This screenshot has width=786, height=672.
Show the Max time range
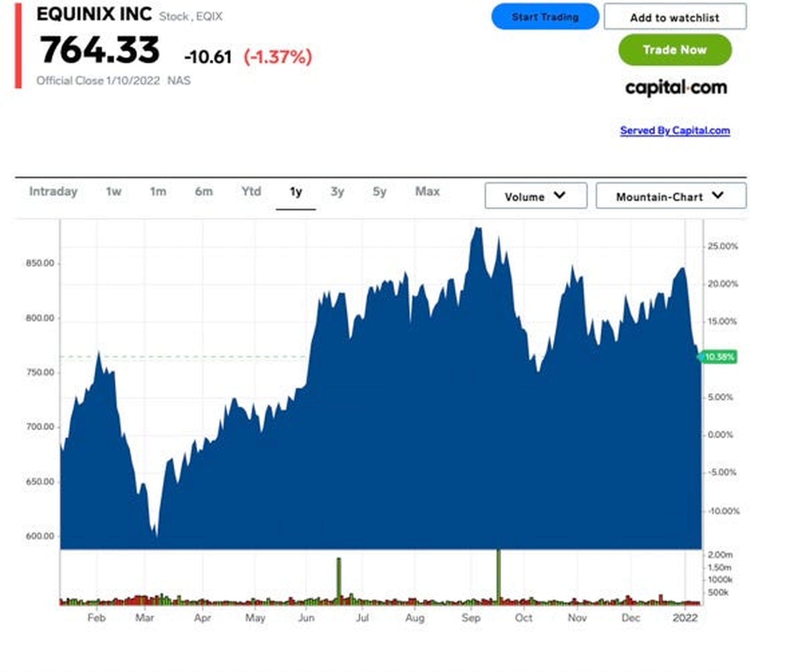coord(427,192)
